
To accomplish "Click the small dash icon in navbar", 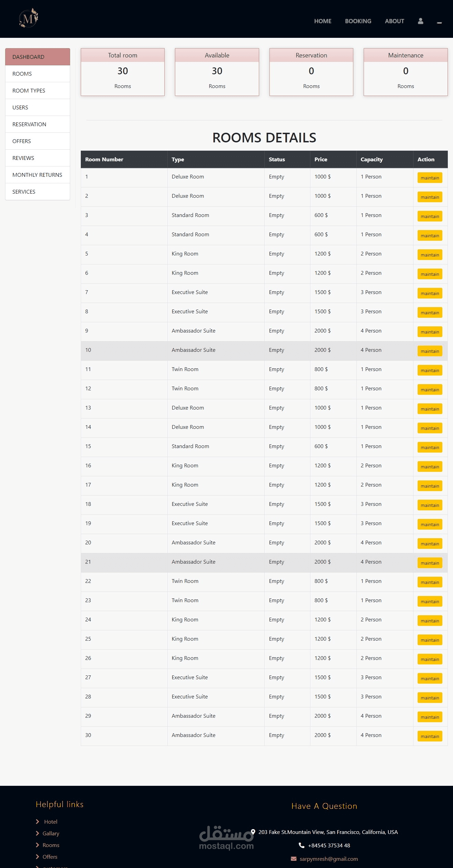I will coord(439,23).
